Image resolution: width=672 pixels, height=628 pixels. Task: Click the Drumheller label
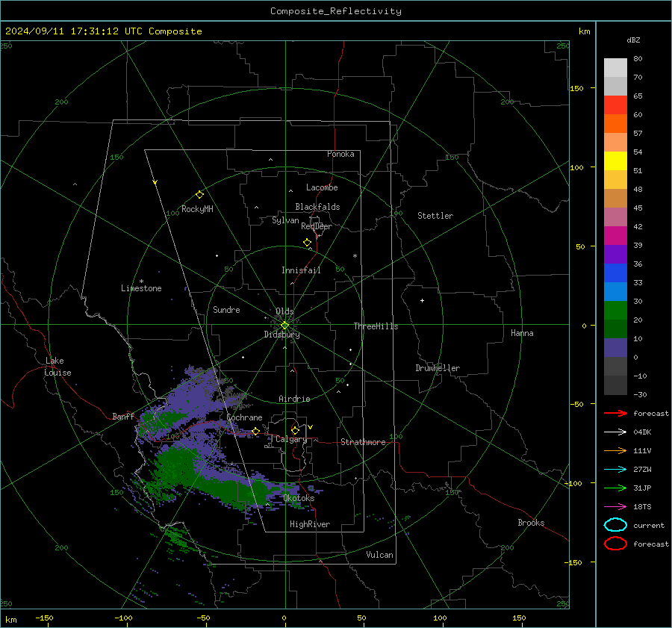pos(438,368)
